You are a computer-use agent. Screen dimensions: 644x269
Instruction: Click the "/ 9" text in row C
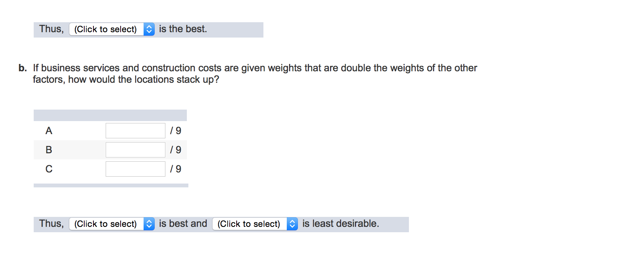176,169
